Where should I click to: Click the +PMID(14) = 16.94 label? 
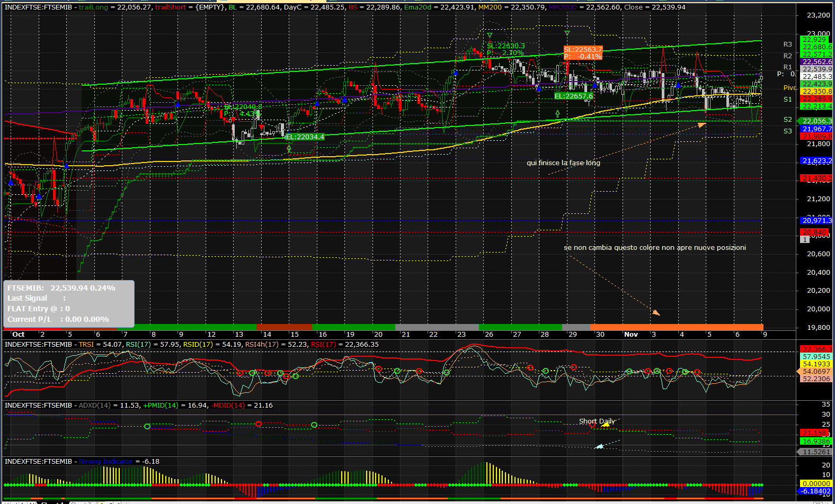coord(175,406)
